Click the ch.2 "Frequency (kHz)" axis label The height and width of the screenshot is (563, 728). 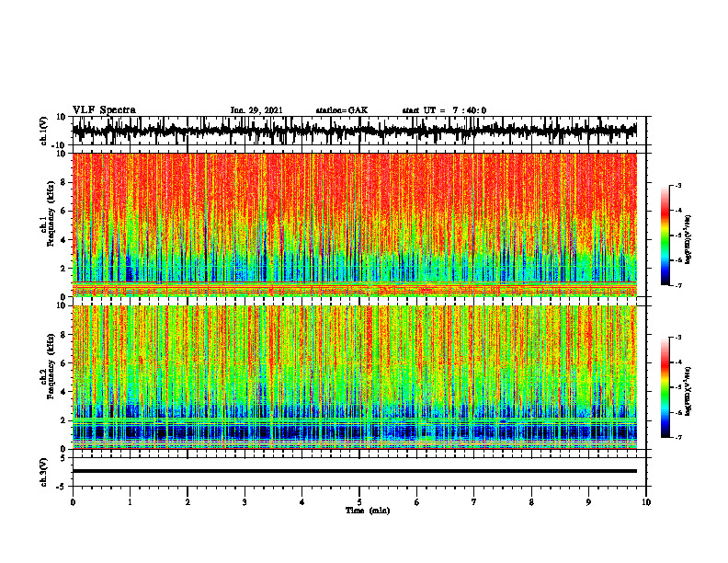[x=51, y=366]
